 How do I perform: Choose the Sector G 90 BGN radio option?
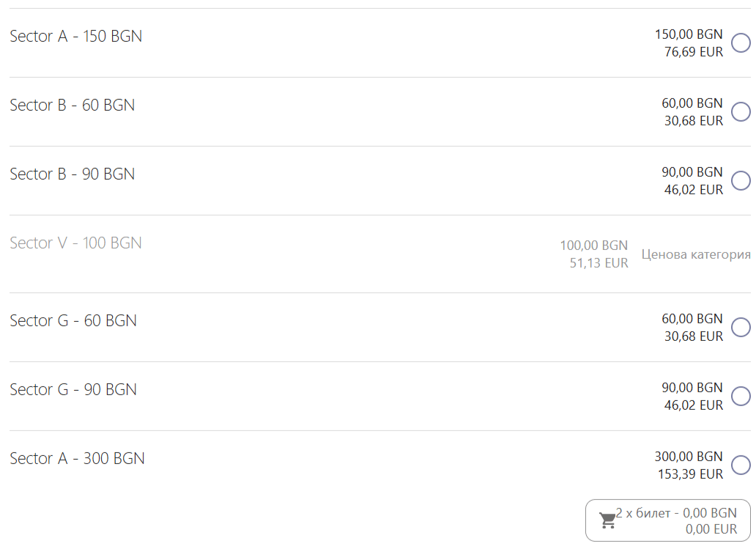741,397
